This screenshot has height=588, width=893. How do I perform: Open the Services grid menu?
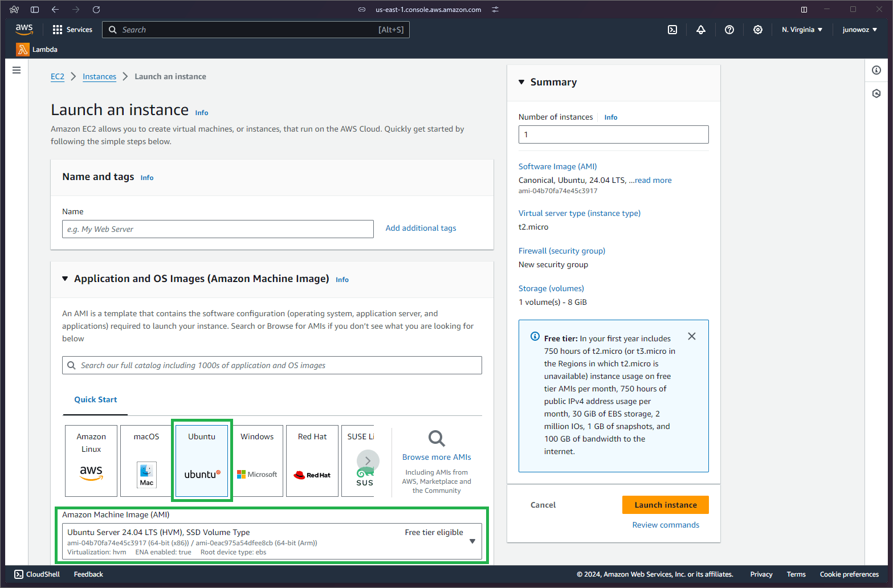(x=72, y=29)
